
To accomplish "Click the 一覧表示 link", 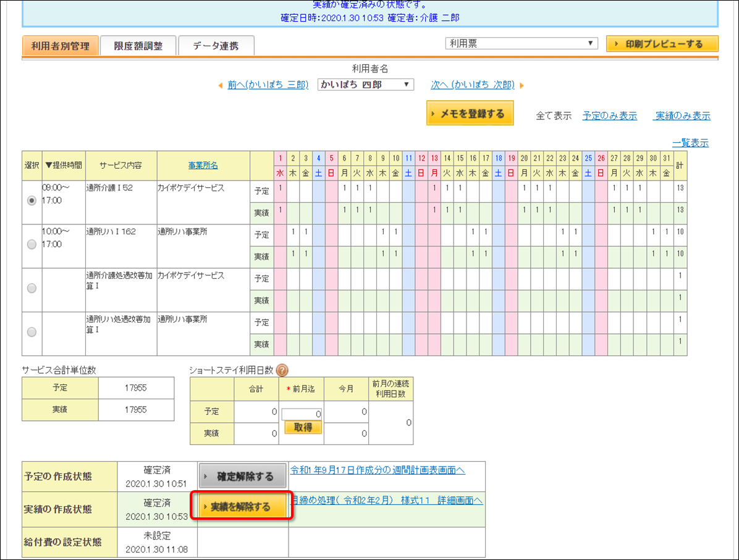I will click(690, 143).
